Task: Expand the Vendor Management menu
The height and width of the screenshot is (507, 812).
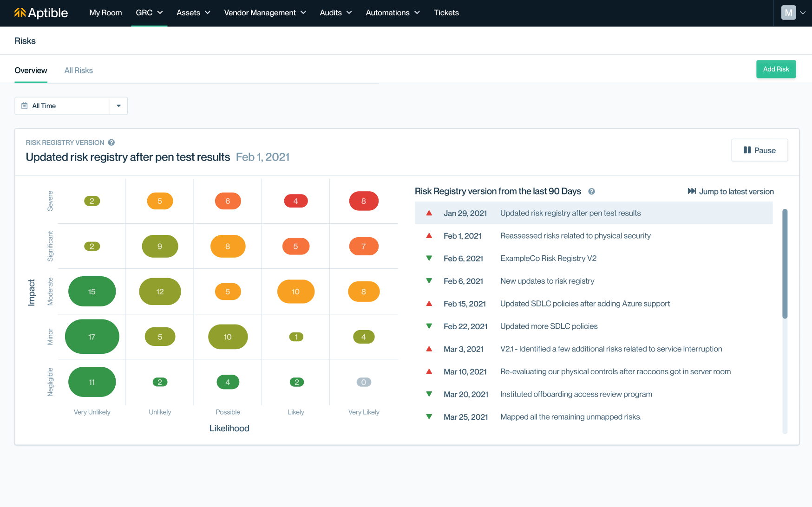Action: 265,13
